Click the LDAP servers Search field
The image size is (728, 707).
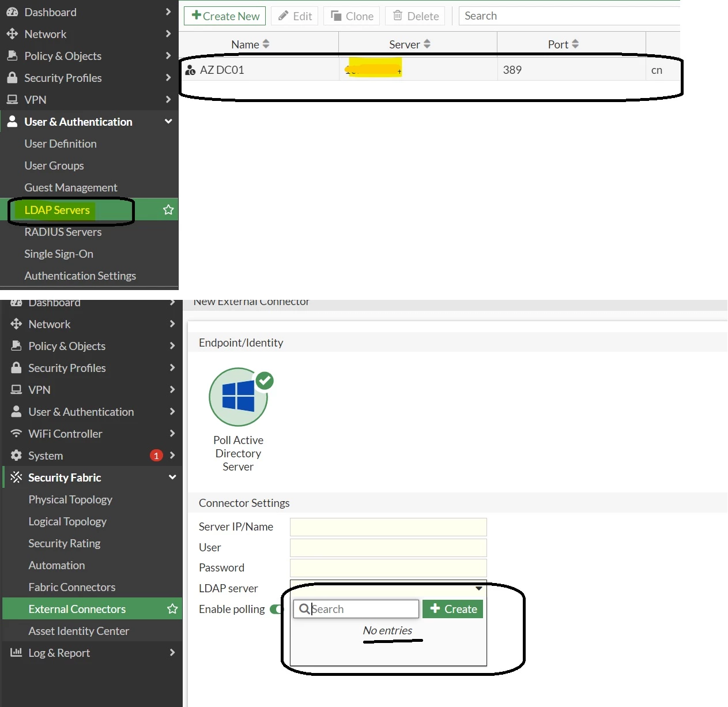pos(569,16)
